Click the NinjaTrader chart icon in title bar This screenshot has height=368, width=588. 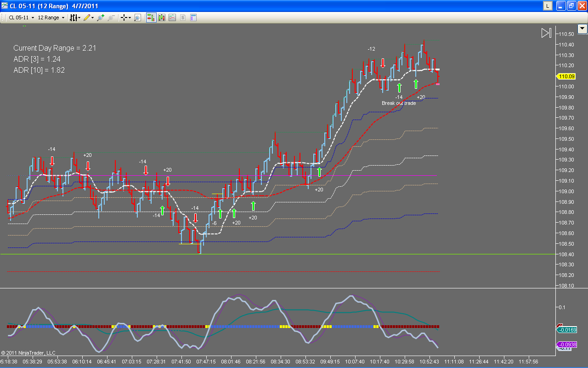tap(5, 6)
